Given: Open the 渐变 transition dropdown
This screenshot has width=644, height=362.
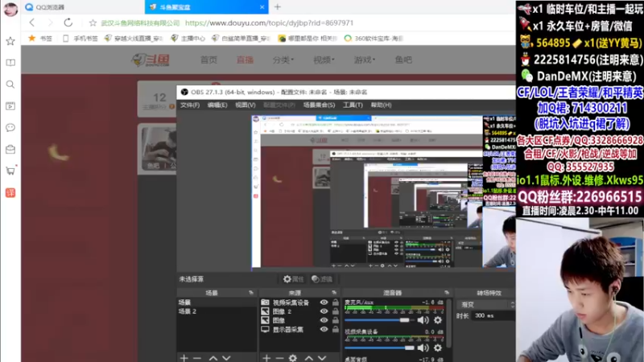Looking at the screenshot, I should click(486, 305).
